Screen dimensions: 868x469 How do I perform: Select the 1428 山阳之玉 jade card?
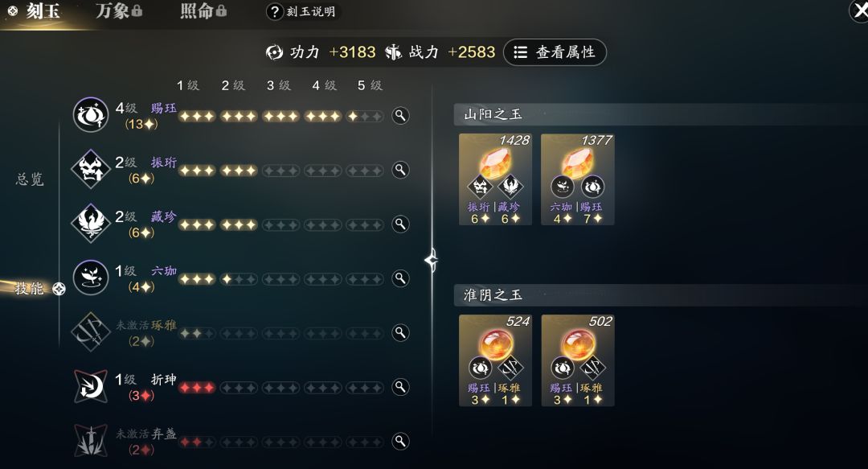pos(495,179)
